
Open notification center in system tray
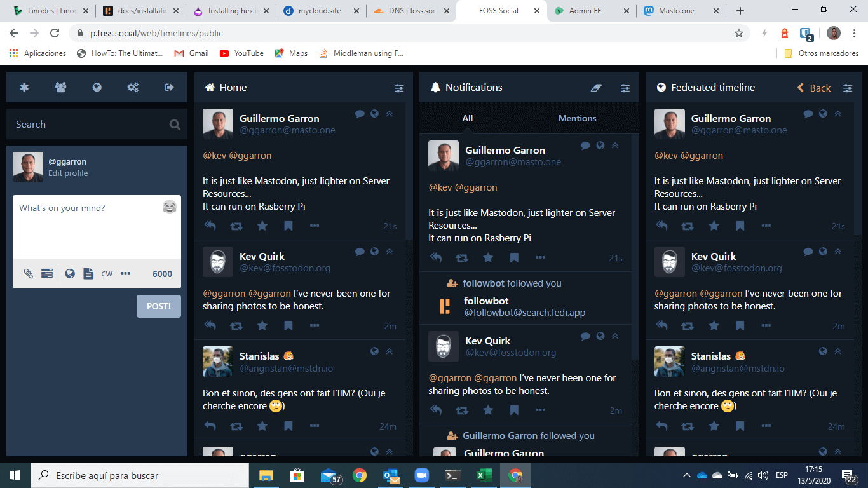pos(850,475)
